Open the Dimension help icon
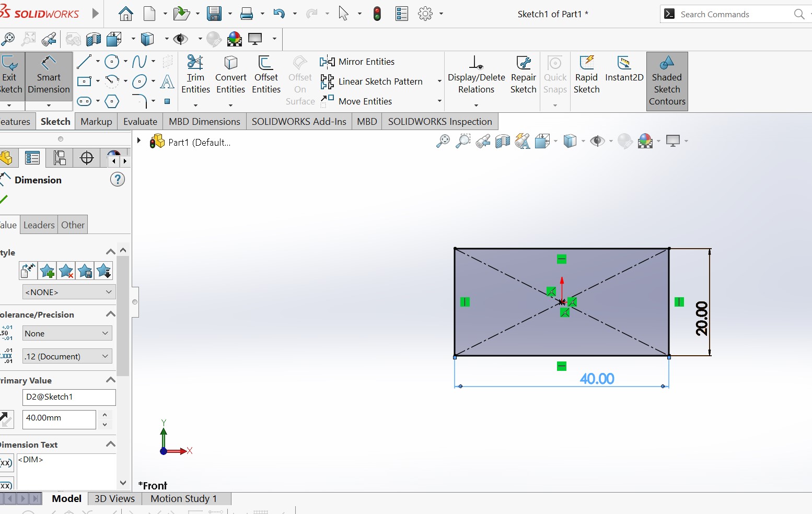 [118, 180]
